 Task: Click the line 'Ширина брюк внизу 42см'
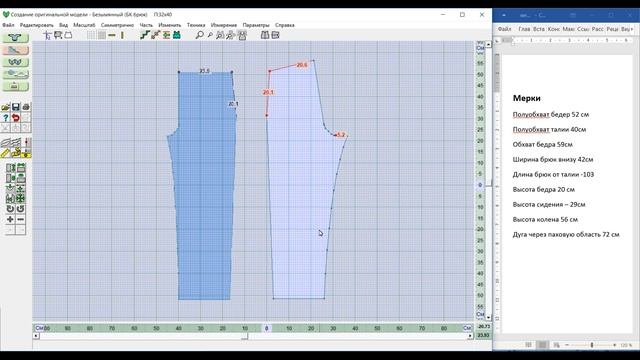553,160
